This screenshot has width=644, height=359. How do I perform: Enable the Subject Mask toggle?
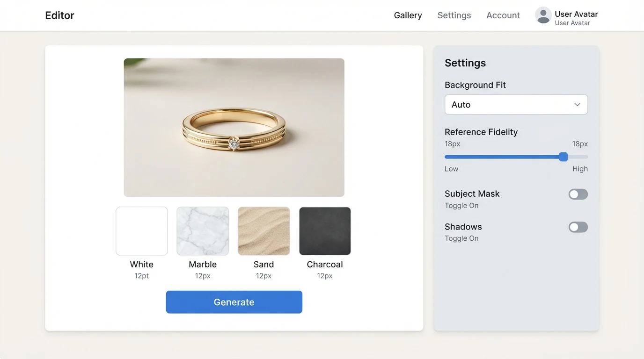tap(578, 194)
